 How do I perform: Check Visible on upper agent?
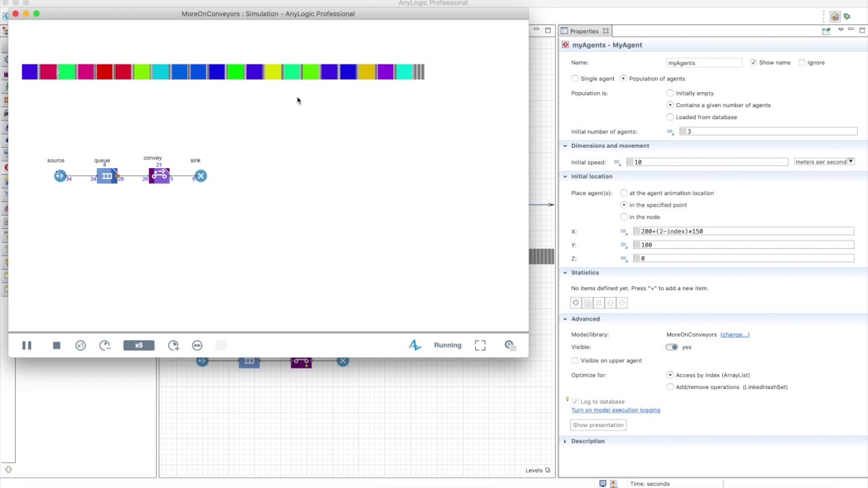pos(575,361)
